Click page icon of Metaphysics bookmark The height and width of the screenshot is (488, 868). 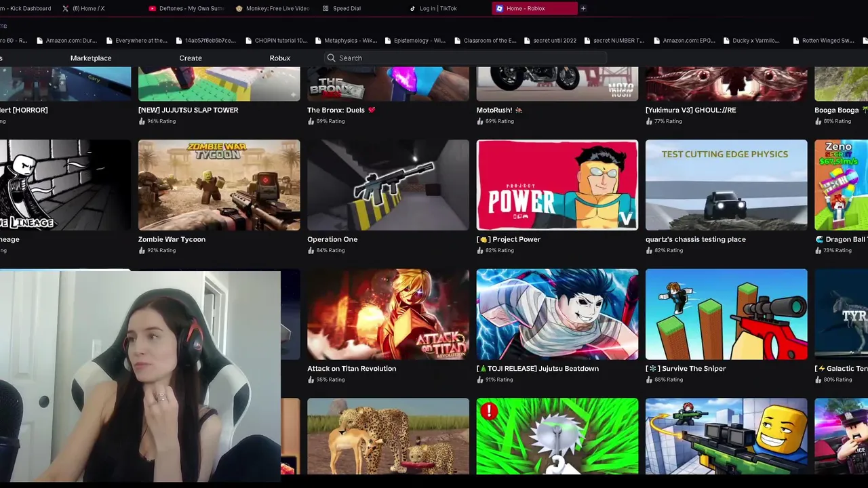tap(319, 41)
